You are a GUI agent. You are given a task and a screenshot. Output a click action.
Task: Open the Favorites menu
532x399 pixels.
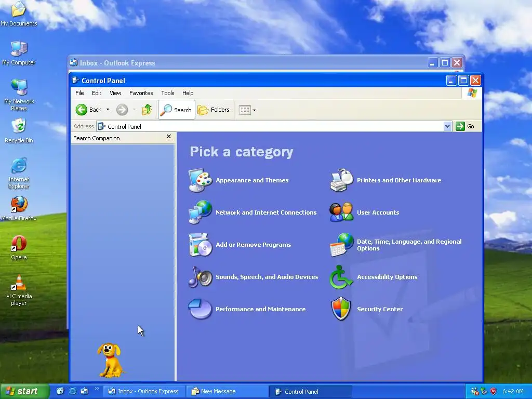(x=141, y=93)
